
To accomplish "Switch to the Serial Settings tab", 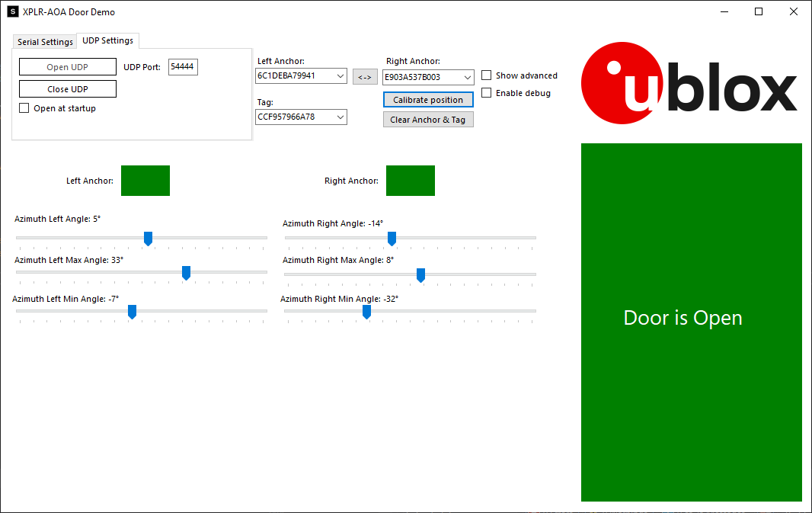I will point(44,42).
